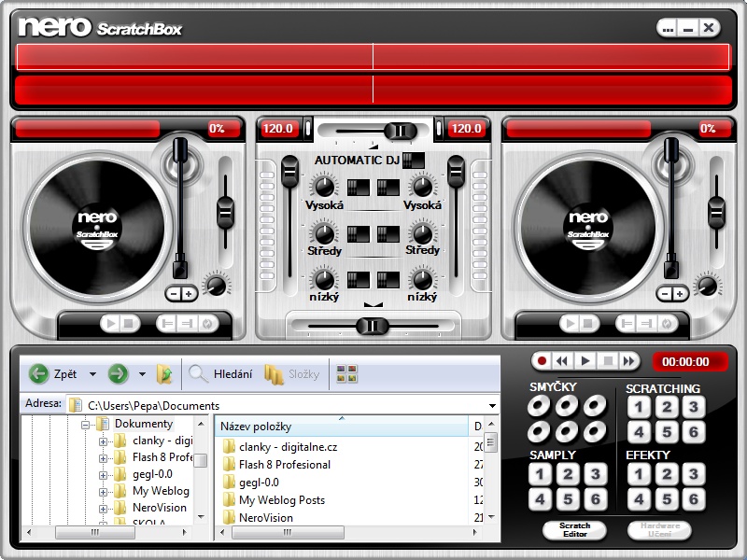
Task: Play using the master transport bar
Action: pyautogui.click(x=585, y=361)
